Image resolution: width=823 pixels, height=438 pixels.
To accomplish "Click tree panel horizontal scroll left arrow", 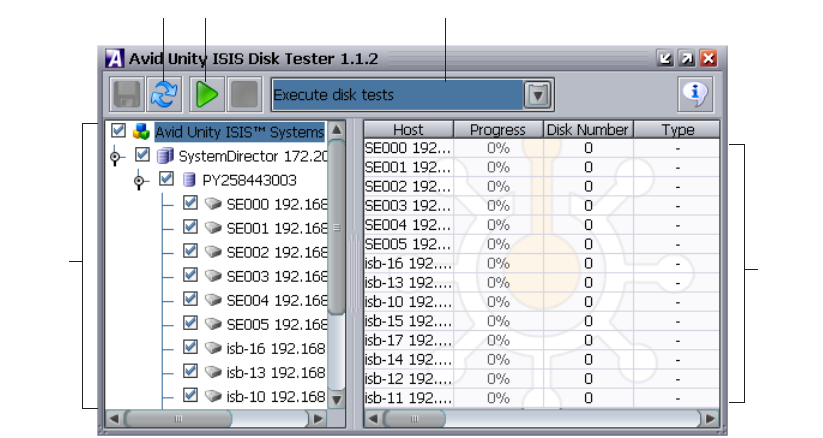I will click(113, 419).
